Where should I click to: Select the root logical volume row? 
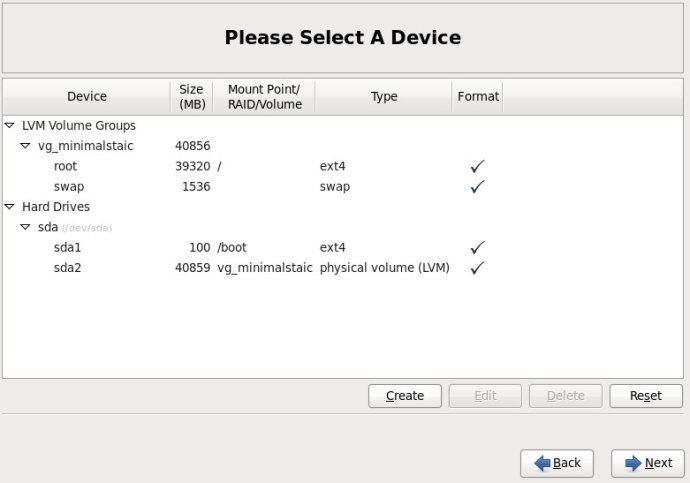(x=343, y=166)
